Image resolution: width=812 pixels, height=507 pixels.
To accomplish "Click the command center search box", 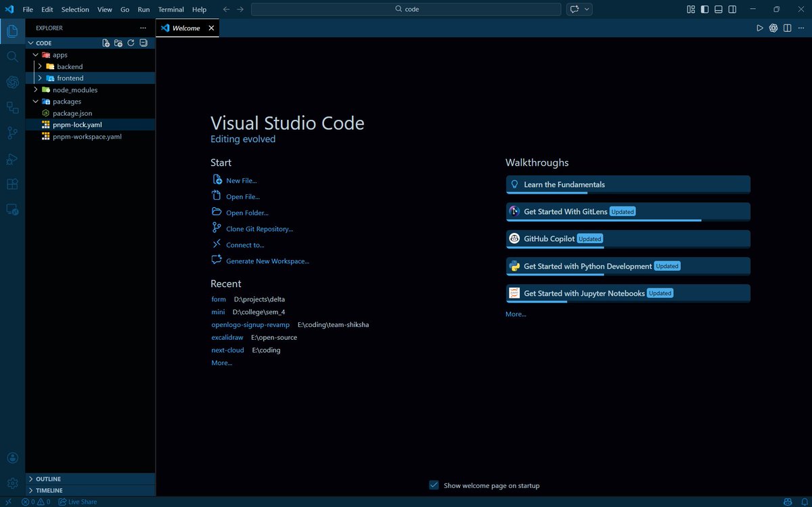I will click(x=406, y=9).
